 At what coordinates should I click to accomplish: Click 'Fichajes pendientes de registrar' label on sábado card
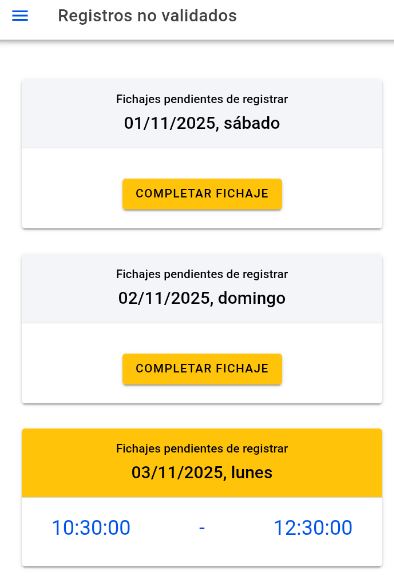click(x=202, y=99)
